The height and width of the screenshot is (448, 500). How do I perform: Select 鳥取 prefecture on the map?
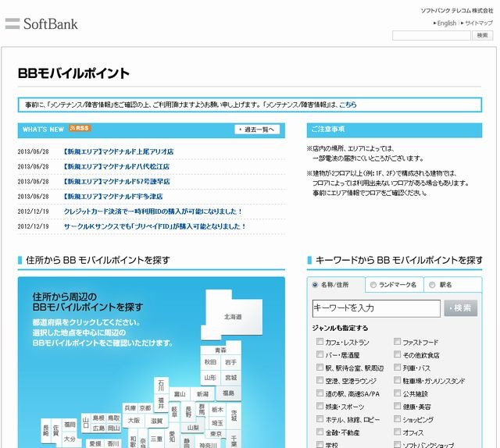point(113,418)
